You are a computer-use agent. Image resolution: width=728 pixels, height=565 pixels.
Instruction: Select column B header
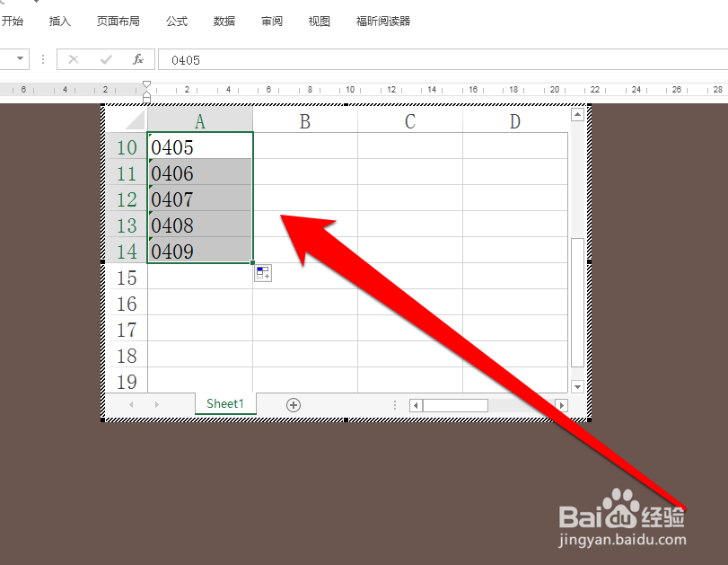(x=305, y=120)
